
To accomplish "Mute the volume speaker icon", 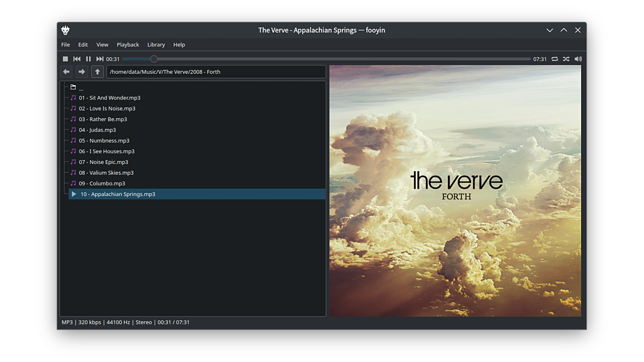I will click(x=578, y=59).
